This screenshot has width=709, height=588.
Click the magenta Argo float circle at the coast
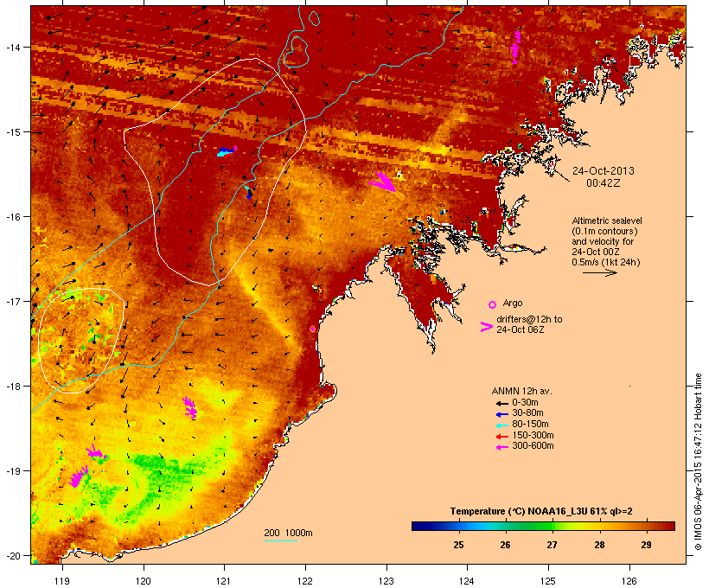(x=312, y=329)
